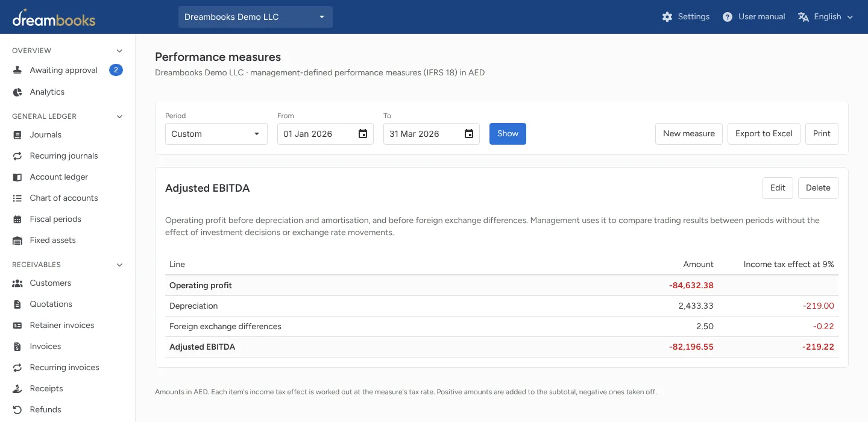Click the foreign exchange amount 2.50
The image size is (868, 422).
705,327
